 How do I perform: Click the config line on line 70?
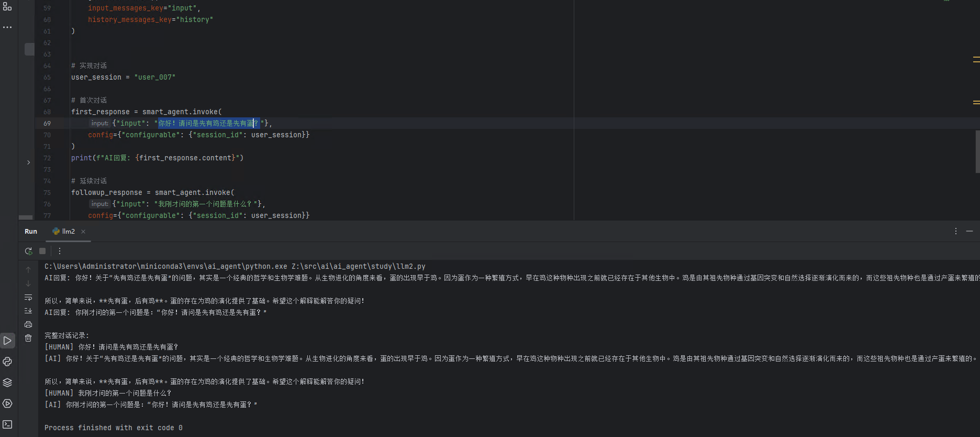coord(199,135)
